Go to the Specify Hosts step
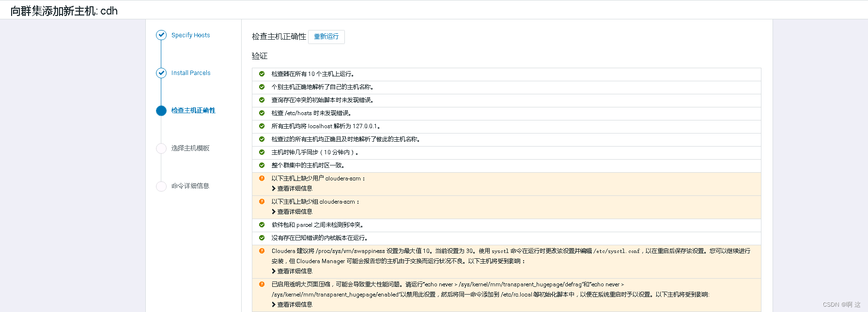Viewport: 868px width, 312px height. [x=190, y=35]
